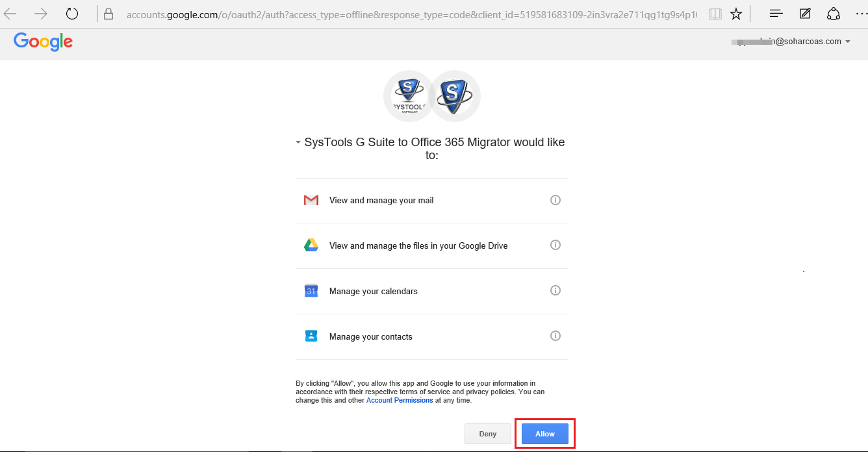Show info for Manage your contacts
Screen dimensions: 868x452
coord(555,336)
